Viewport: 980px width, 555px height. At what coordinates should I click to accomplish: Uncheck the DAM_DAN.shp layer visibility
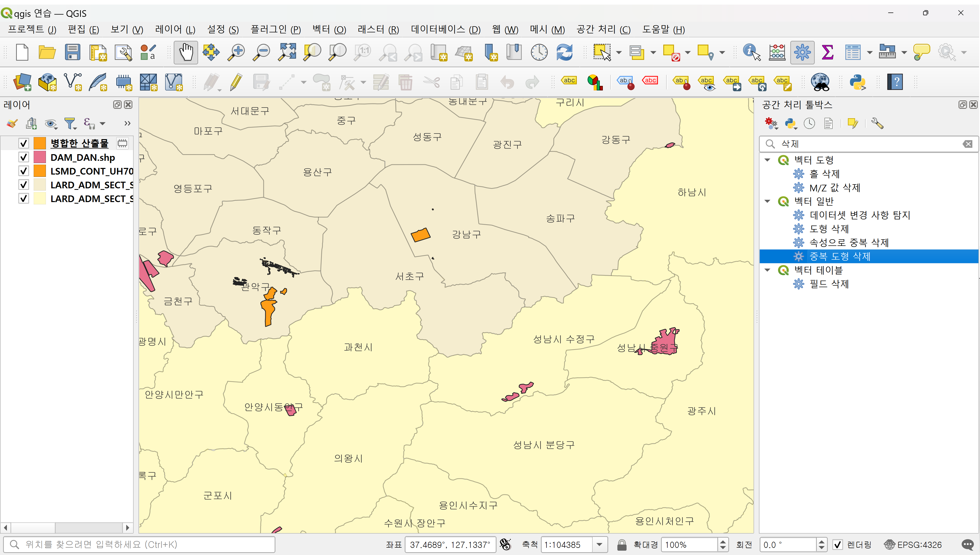pyautogui.click(x=24, y=157)
